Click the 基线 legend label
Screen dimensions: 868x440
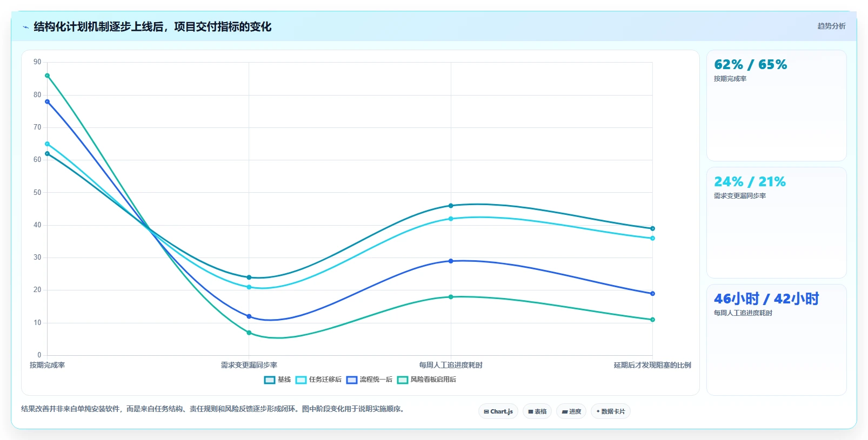click(x=284, y=380)
